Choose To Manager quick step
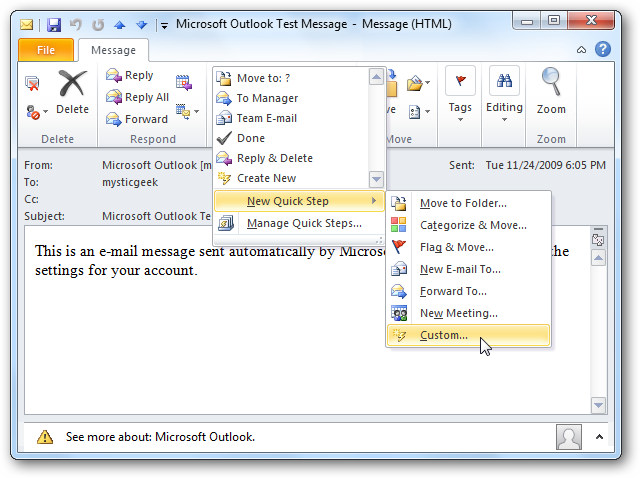The width and height of the screenshot is (640, 478). (291, 98)
